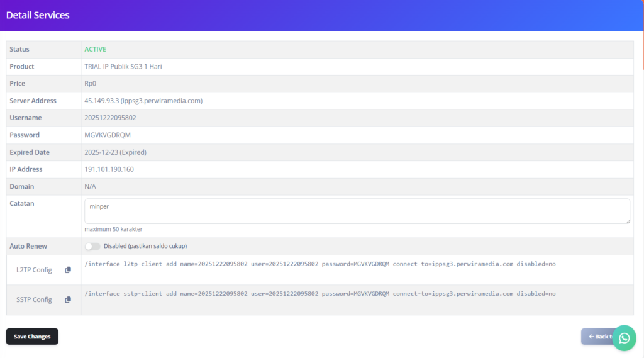Click into the Catatan notes field
Image resolution: width=644 pixels, height=358 pixels.
[x=357, y=211]
